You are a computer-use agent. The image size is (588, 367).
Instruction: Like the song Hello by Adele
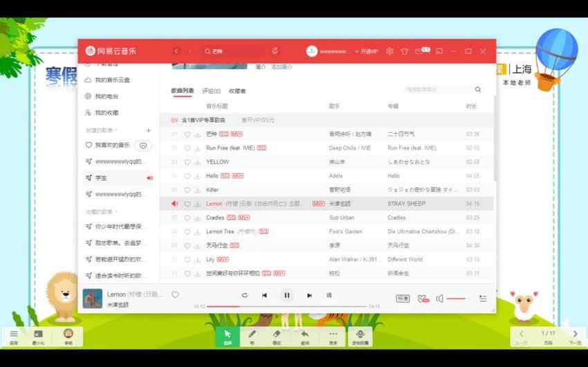pyautogui.click(x=187, y=176)
